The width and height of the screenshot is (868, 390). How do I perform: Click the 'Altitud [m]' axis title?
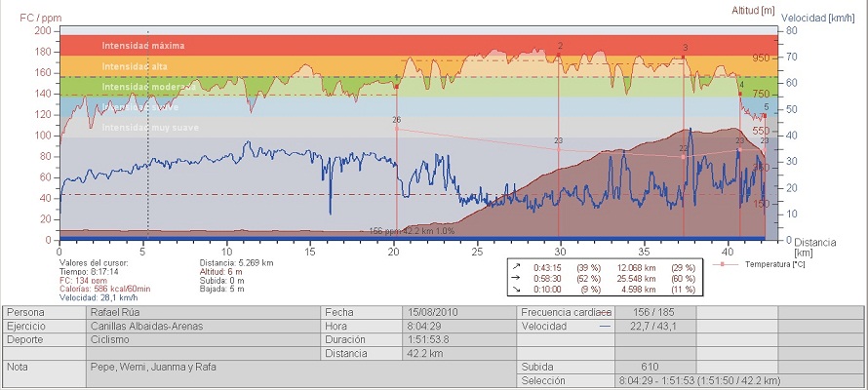click(753, 10)
